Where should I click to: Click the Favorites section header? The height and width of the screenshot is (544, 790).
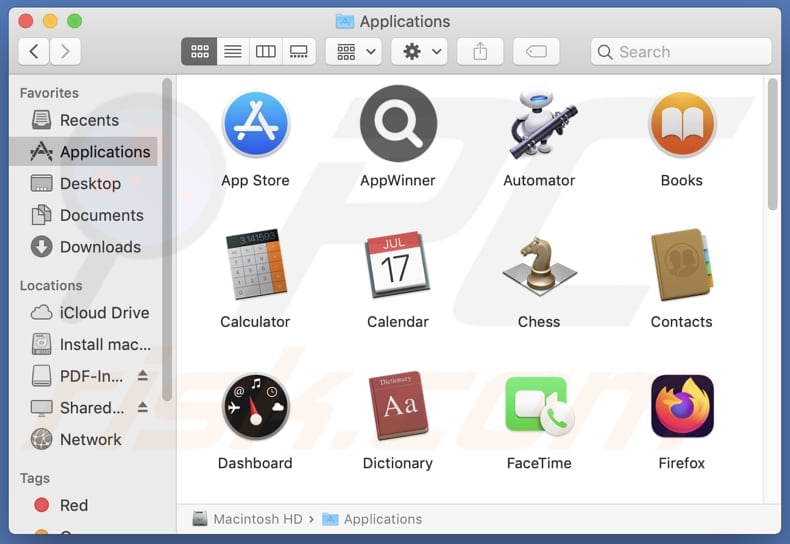[49, 93]
